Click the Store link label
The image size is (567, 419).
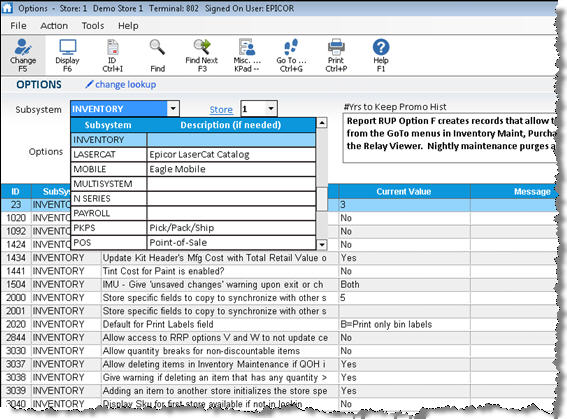(x=221, y=110)
